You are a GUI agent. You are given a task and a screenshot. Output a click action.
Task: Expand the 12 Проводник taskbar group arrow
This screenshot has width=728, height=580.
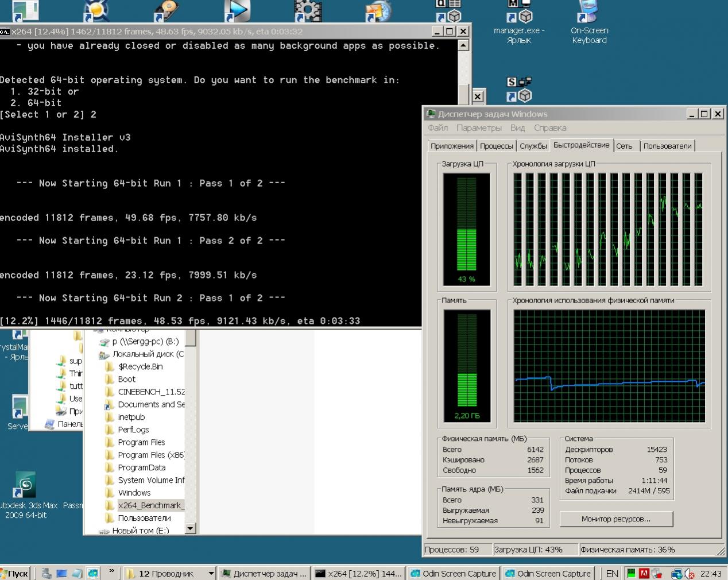click(211, 573)
